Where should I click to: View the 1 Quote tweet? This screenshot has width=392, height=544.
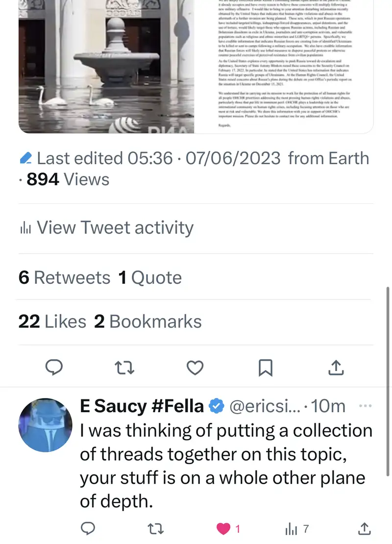pos(150,278)
